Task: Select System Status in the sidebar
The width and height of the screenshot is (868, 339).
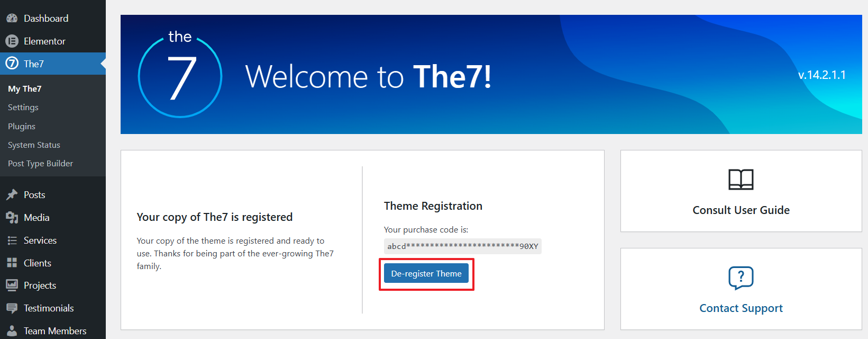Action: [34, 145]
